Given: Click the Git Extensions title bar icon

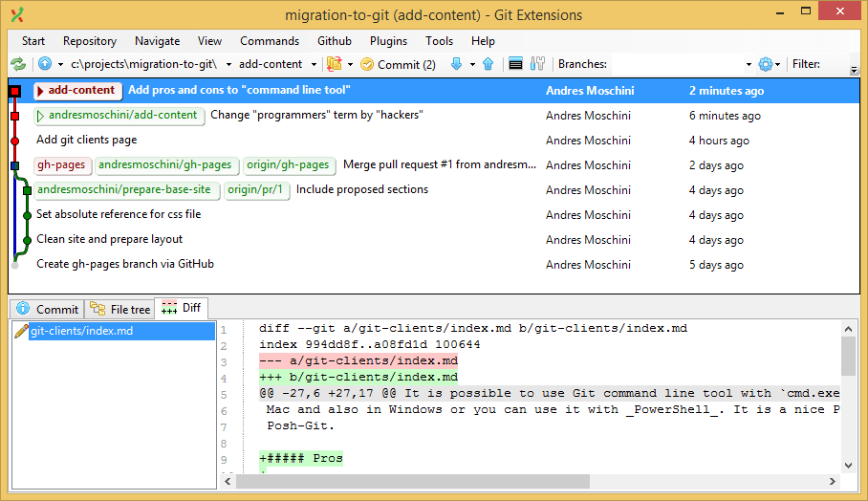Looking at the screenshot, I should point(18,15).
